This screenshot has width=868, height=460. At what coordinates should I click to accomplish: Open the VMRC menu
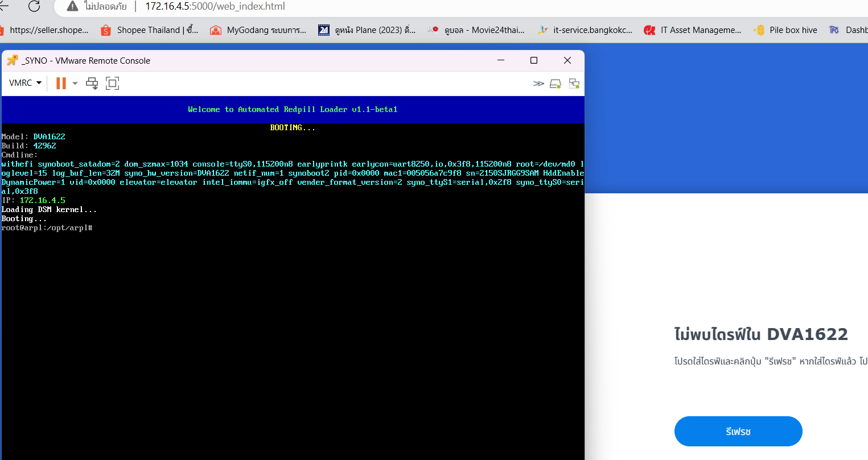pos(24,83)
